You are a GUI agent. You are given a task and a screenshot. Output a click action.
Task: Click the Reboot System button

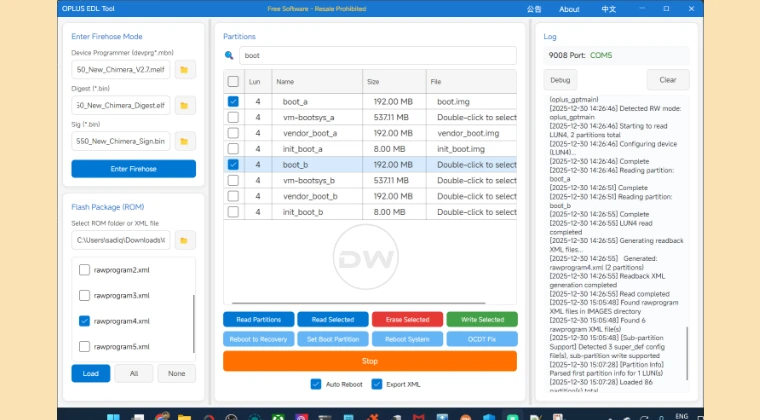[x=408, y=339]
